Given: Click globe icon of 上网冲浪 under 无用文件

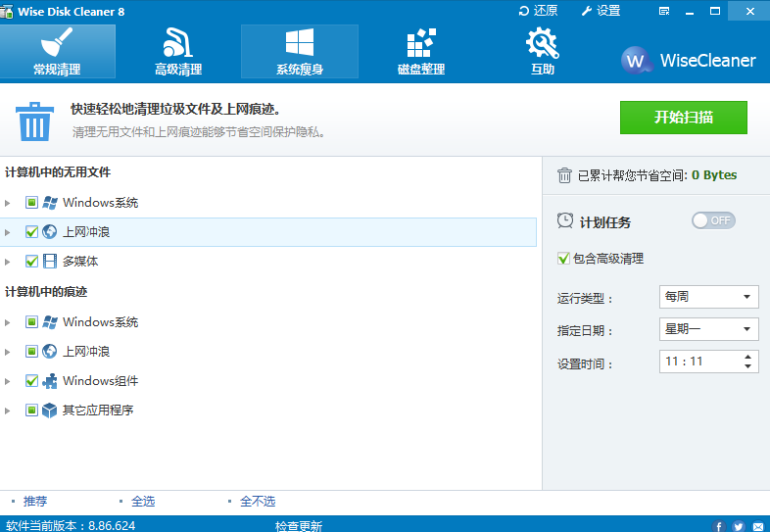Looking at the screenshot, I should (50, 232).
